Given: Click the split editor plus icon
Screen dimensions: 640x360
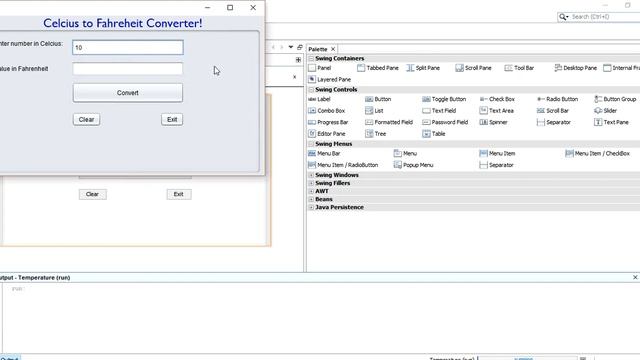Looking at the screenshot, I should (x=298, y=60).
